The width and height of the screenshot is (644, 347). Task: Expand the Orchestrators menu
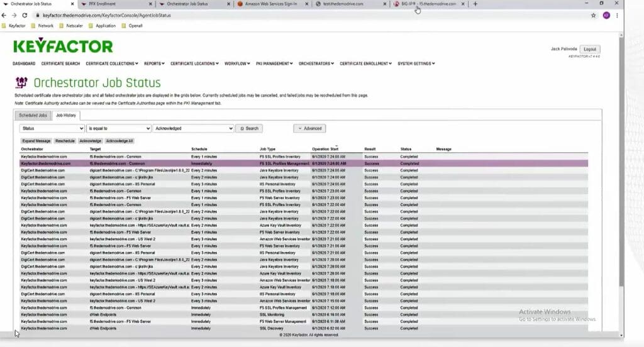click(x=316, y=63)
